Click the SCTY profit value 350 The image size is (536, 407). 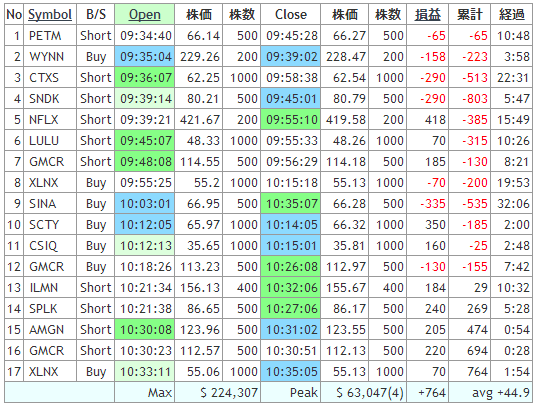tap(435, 225)
